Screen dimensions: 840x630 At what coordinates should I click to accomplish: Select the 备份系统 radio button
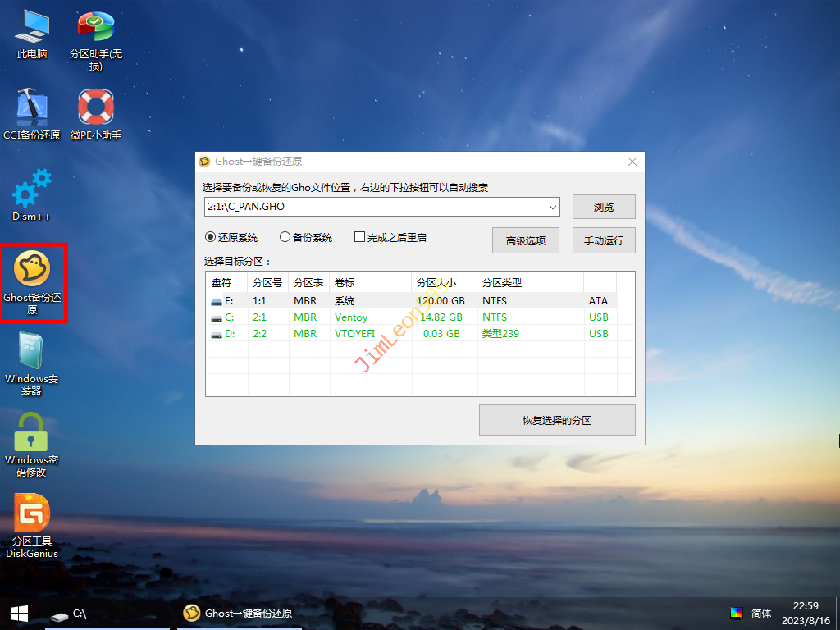pos(285,237)
